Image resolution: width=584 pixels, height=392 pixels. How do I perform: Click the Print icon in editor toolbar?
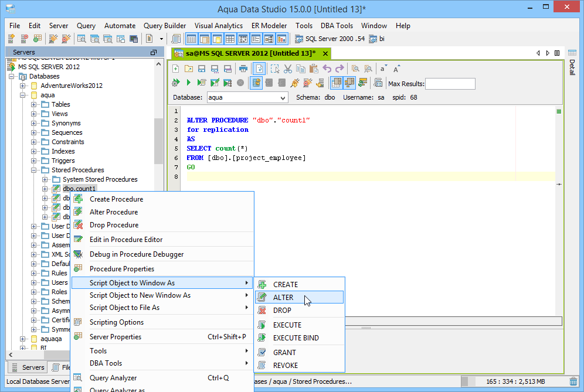click(x=243, y=69)
